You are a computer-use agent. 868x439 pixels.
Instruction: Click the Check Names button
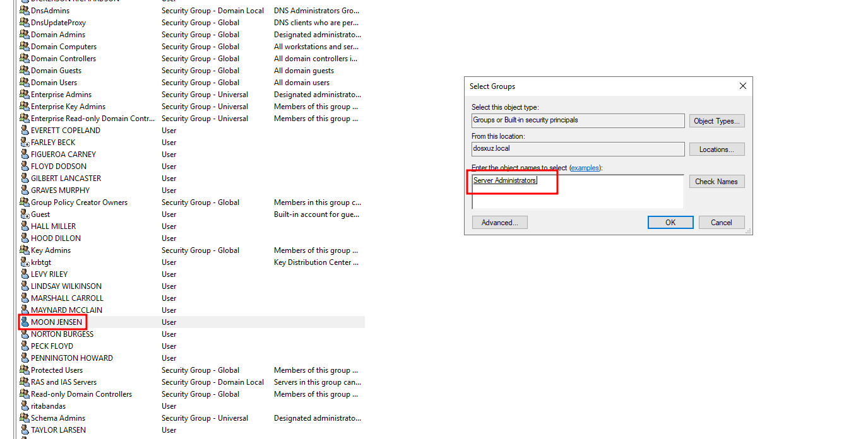716,182
